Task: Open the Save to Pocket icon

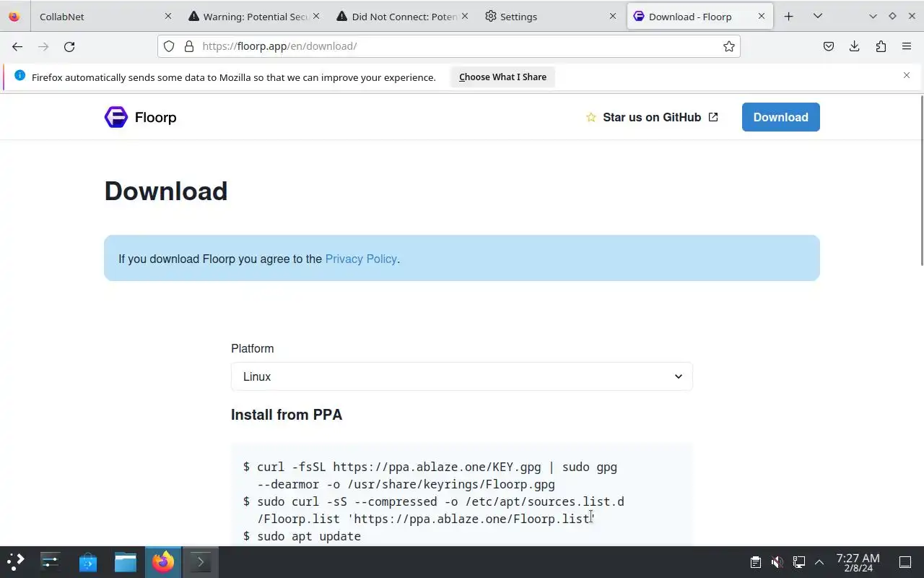Action: pos(829,46)
